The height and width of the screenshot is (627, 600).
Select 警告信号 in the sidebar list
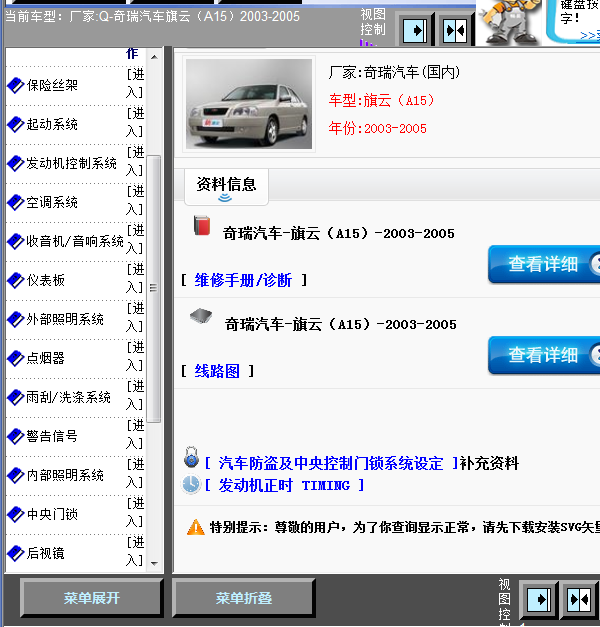pyautogui.click(x=52, y=436)
